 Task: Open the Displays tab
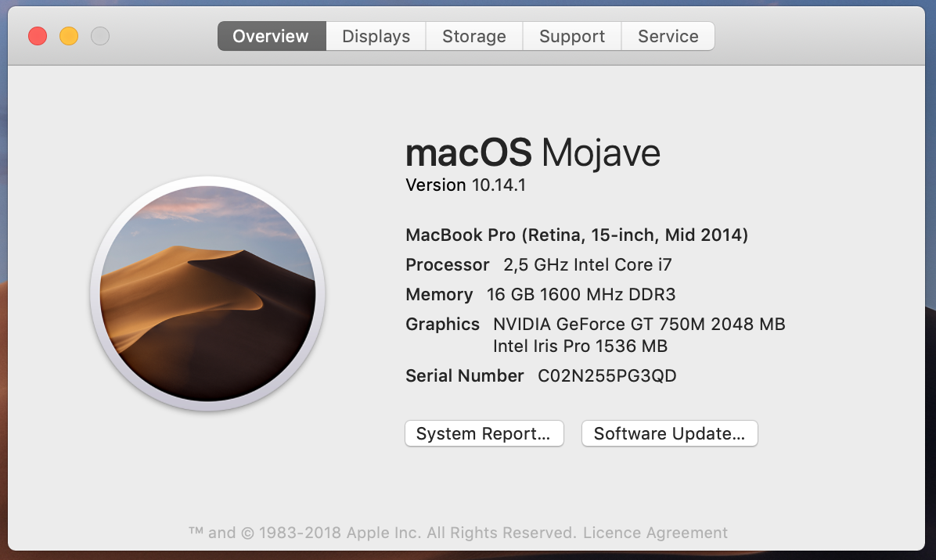(376, 37)
